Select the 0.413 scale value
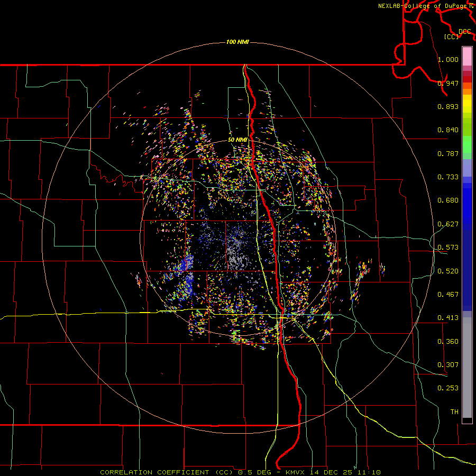Image resolution: width=476 pixels, height=476 pixels. [x=448, y=318]
